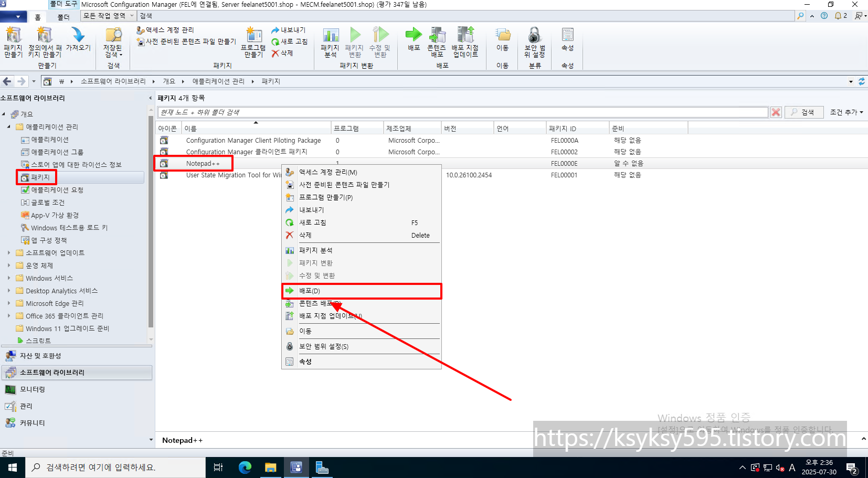
Task: Click the green 배포 ribbon icon
Action: (x=414, y=39)
